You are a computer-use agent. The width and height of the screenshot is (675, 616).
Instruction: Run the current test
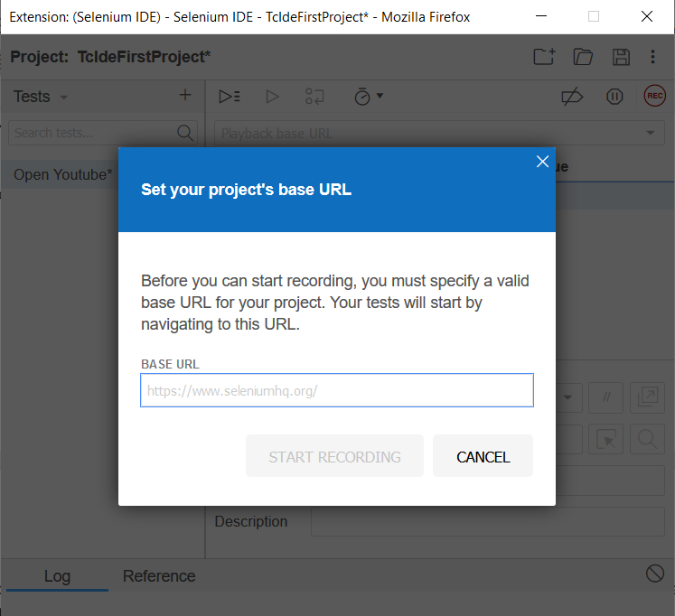[x=272, y=97]
